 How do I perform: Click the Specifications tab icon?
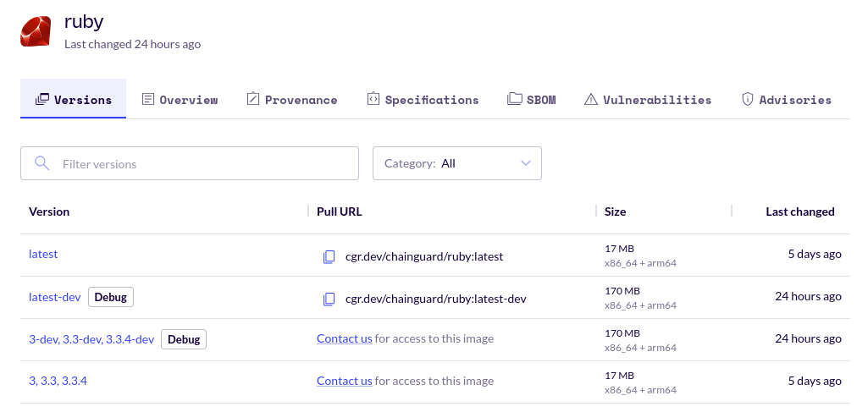[x=373, y=99]
